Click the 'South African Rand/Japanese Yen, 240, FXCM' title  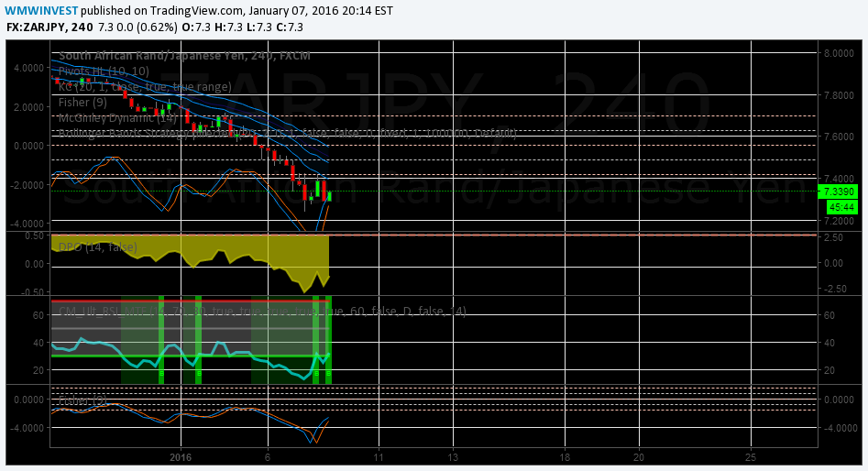pyautogui.click(x=184, y=56)
